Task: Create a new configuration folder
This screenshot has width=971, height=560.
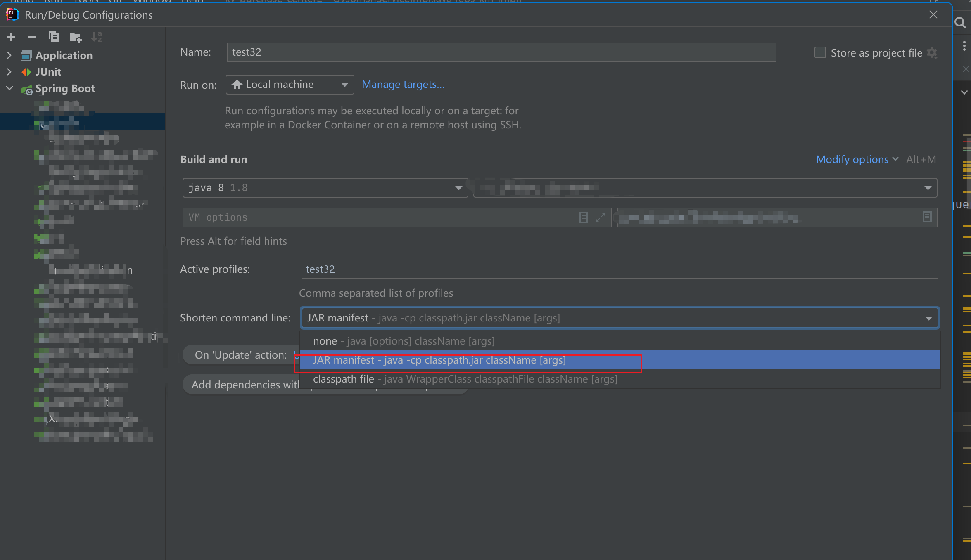Action: point(75,36)
